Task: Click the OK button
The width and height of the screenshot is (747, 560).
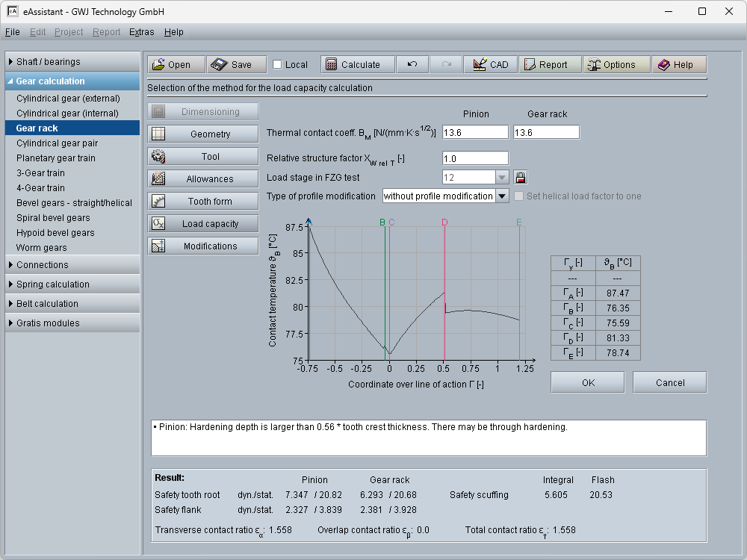Action: [x=588, y=382]
